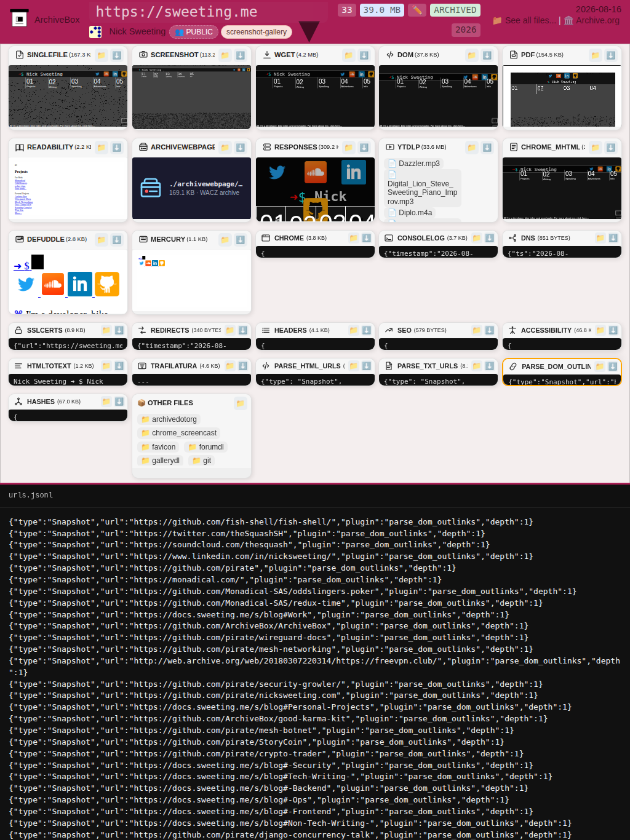630x840 pixels.
Task: Download the READABILITY output
Action: [x=117, y=148]
